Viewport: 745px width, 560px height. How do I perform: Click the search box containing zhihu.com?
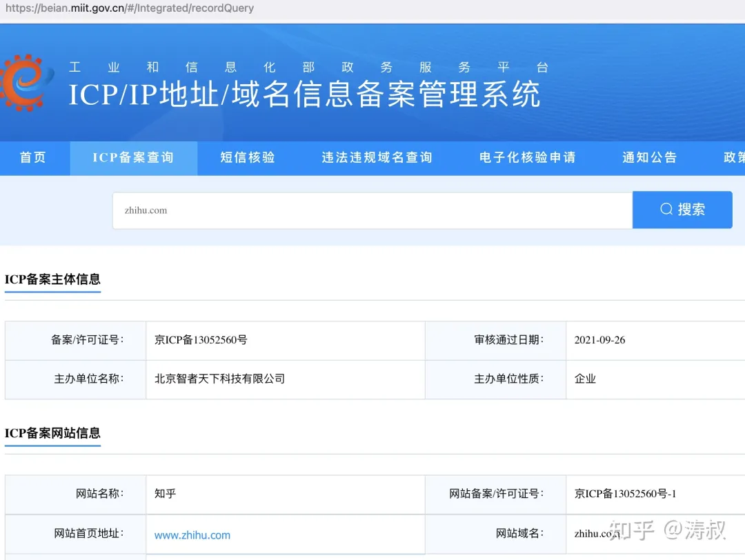(x=372, y=210)
